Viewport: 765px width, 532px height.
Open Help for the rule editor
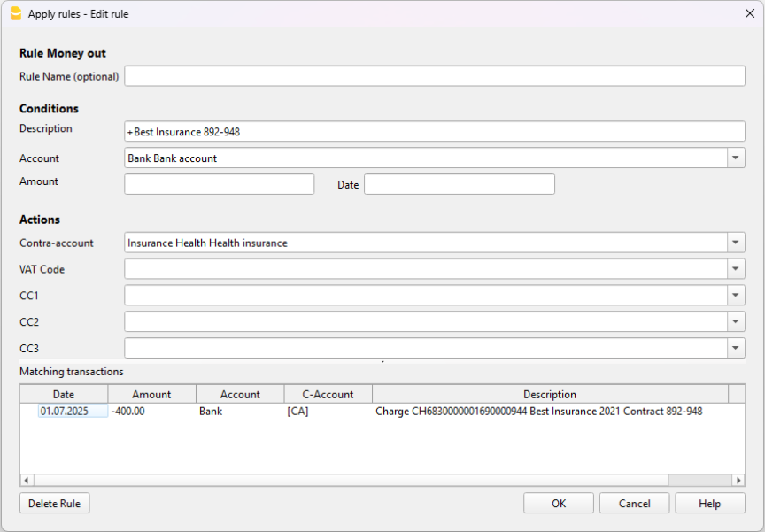tap(710, 503)
